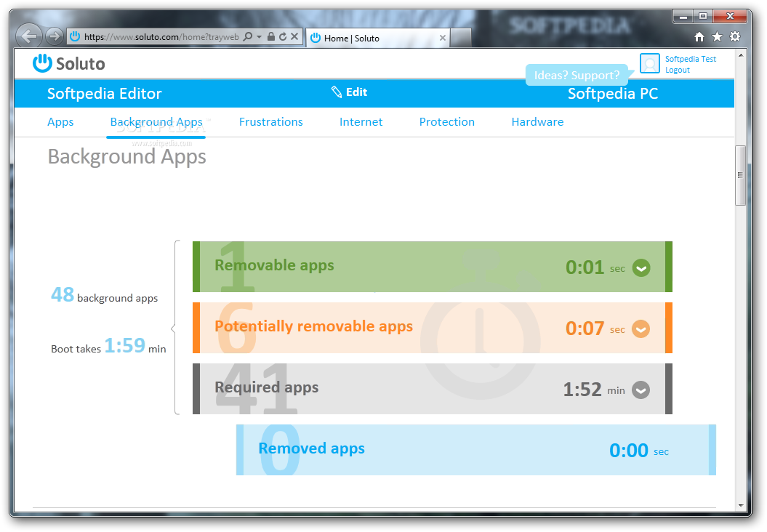Click the Softpedia Test account link

pos(690,59)
